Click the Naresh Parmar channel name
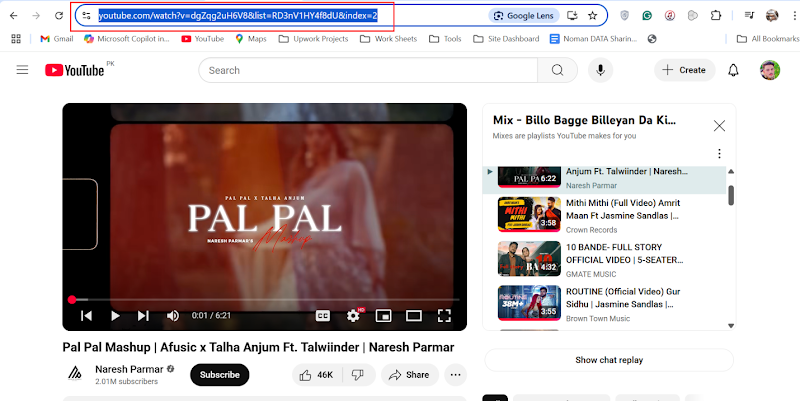 pyautogui.click(x=129, y=369)
